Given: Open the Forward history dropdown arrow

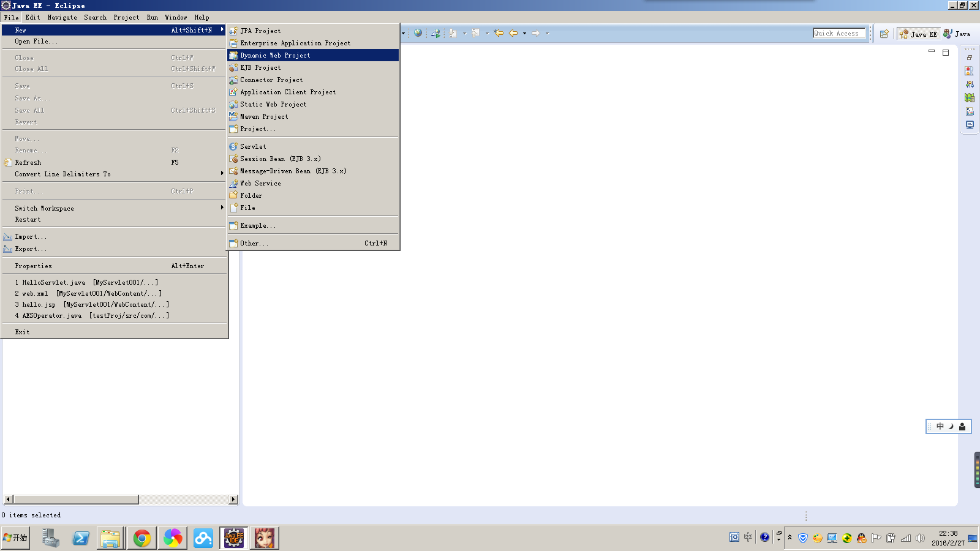Looking at the screenshot, I should 547,33.
